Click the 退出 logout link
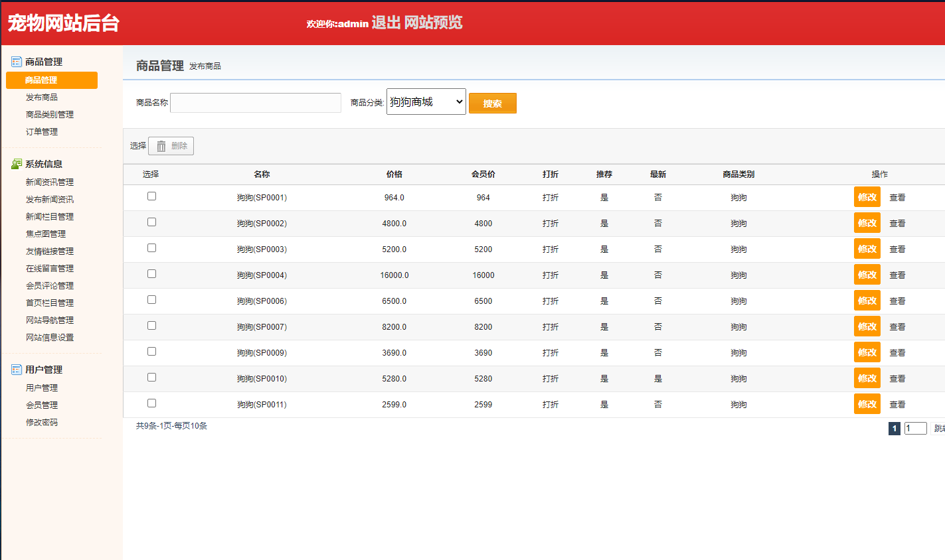945x560 pixels. [386, 23]
